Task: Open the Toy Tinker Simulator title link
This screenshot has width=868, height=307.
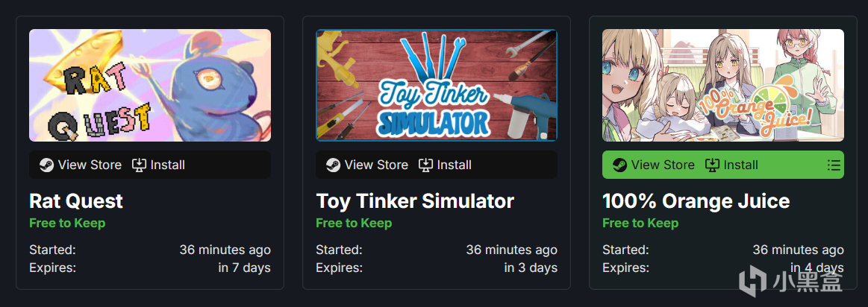Action: [x=415, y=200]
